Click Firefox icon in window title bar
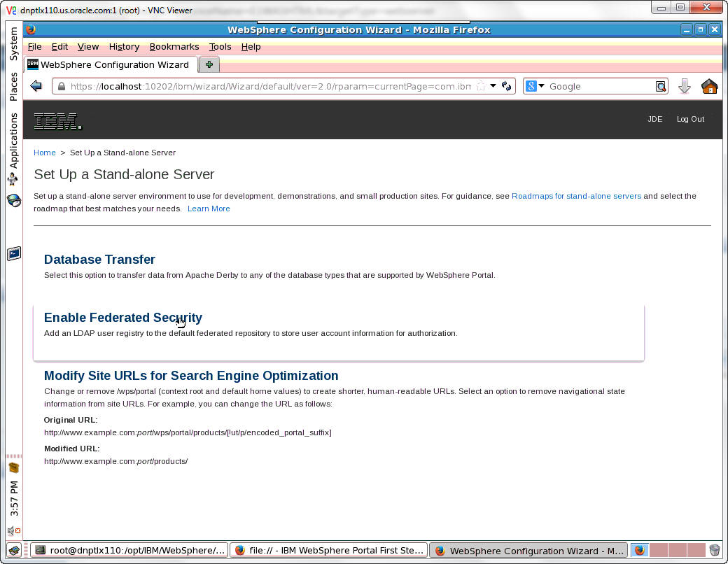This screenshot has width=728, height=564. coord(31,29)
